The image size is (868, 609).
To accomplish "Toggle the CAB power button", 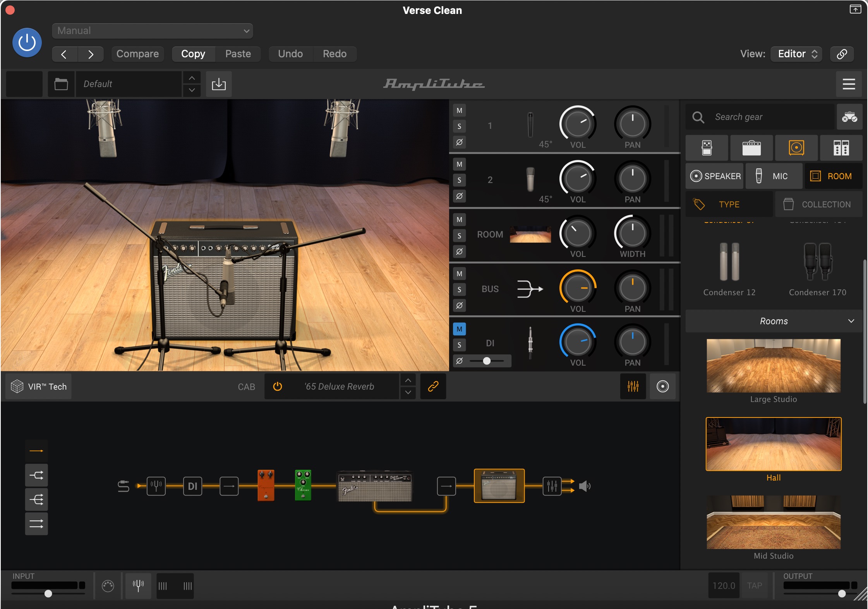I will point(278,387).
